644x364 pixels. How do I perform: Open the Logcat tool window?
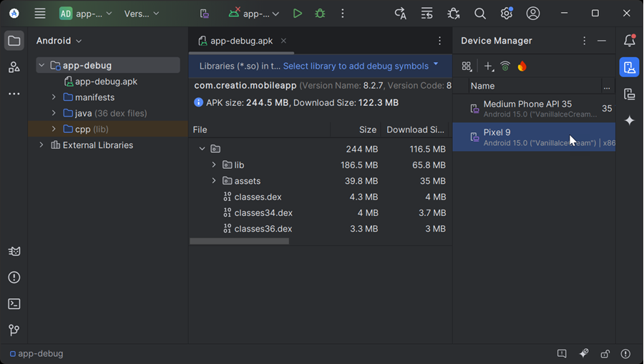click(14, 251)
